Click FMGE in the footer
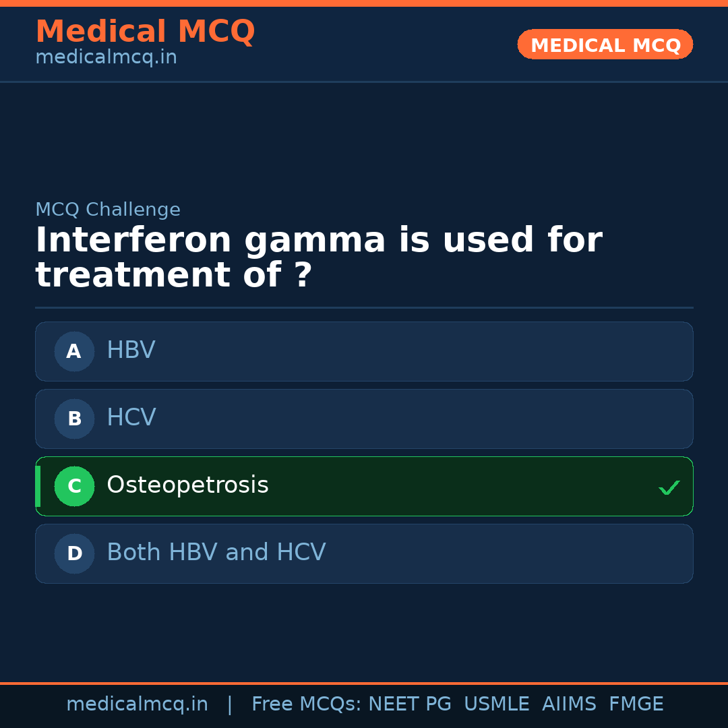728x728 pixels. click(x=636, y=704)
